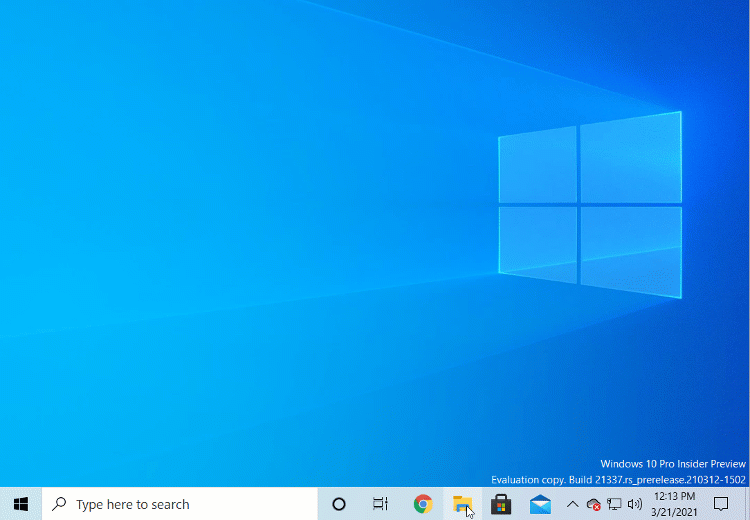Click the Windows logo on the wallpaper
The width and height of the screenshot is (750, 520).
[590, 204]
